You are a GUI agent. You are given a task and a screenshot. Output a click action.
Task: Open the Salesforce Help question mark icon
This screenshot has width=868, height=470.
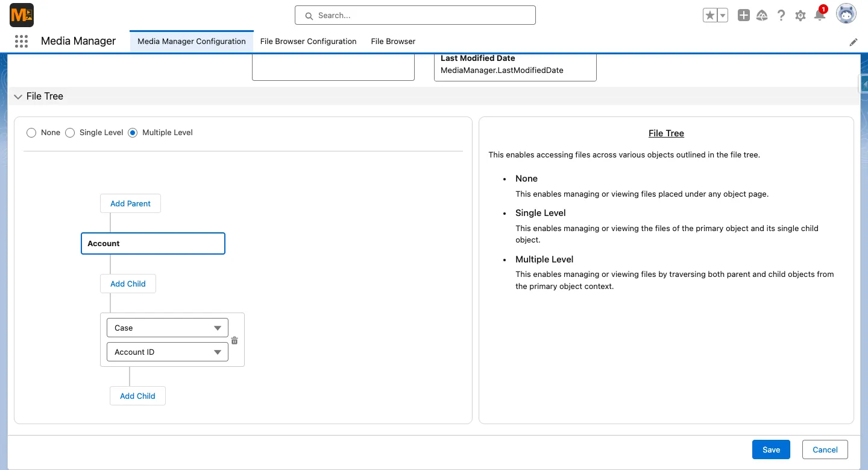pos(781,15)
